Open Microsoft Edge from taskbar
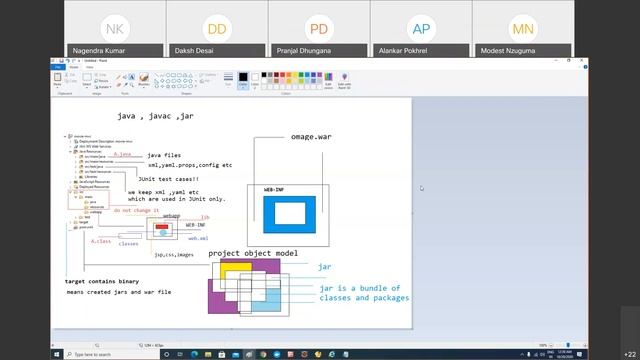This screenshot has height=360, width=640. pos(194,354)
